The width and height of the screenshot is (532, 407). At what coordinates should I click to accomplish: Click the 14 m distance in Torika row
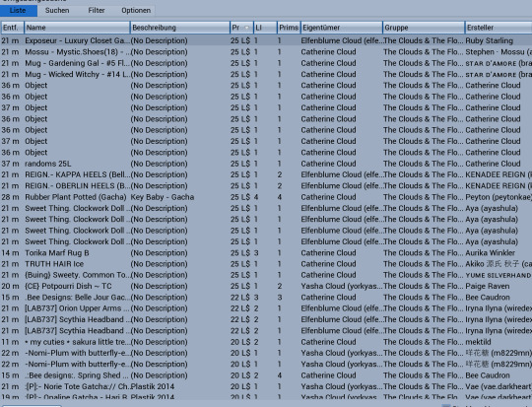tap(10, 253)
